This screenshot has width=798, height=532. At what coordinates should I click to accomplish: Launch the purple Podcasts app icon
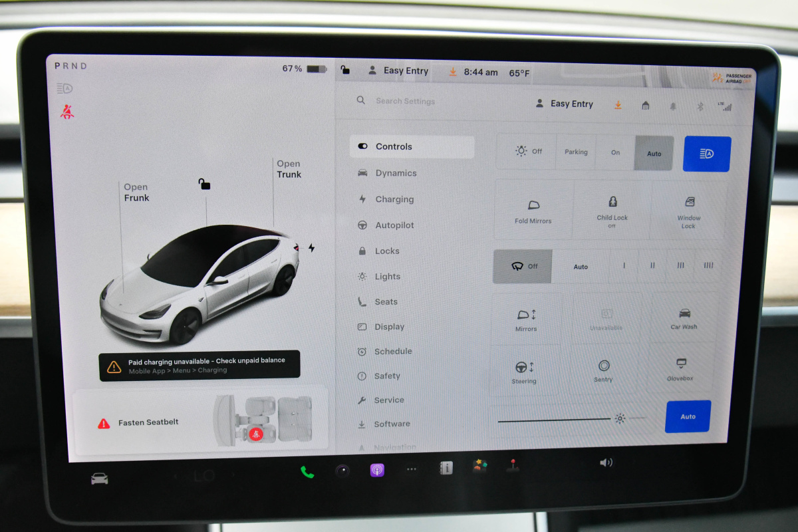click(377, 470)
